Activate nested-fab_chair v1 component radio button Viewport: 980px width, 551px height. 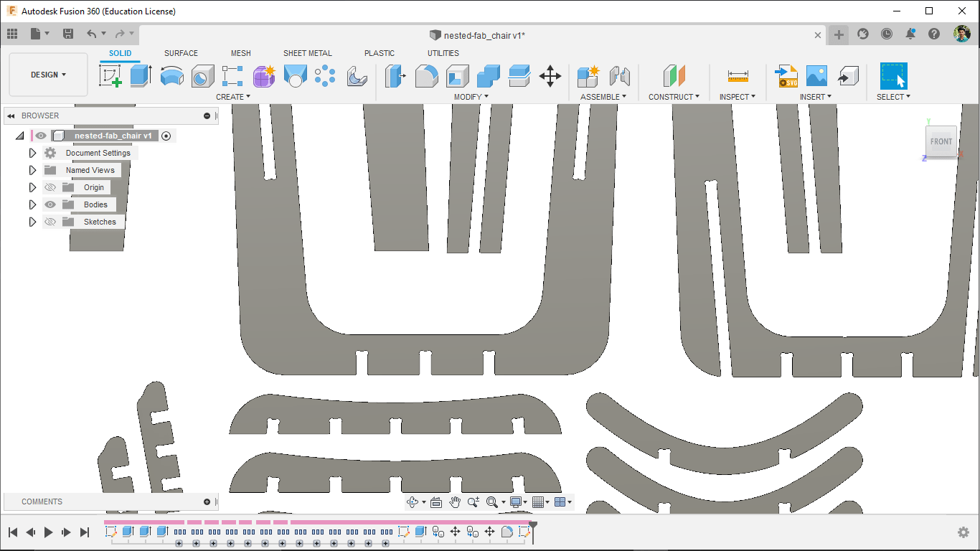166,136
